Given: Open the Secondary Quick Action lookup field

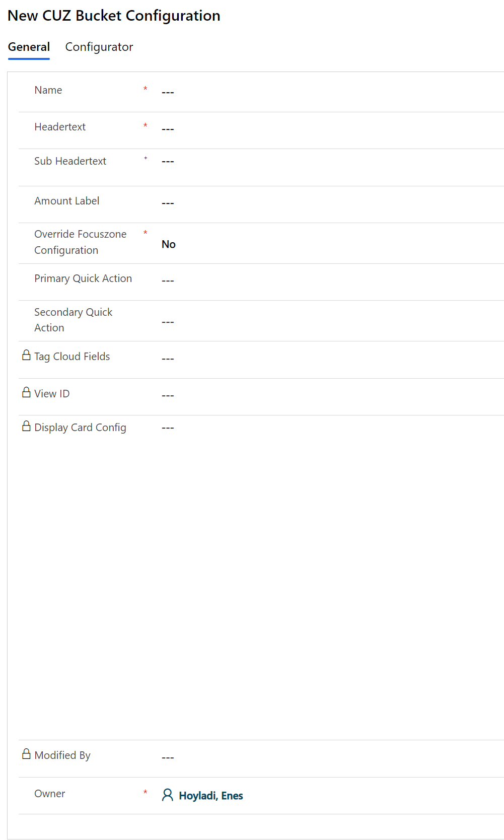Looking at the screenshot, I should tap(327, 322).
